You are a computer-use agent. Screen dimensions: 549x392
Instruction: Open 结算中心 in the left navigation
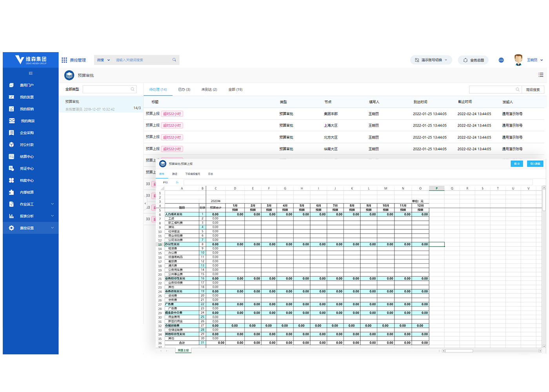pos(27,157)
